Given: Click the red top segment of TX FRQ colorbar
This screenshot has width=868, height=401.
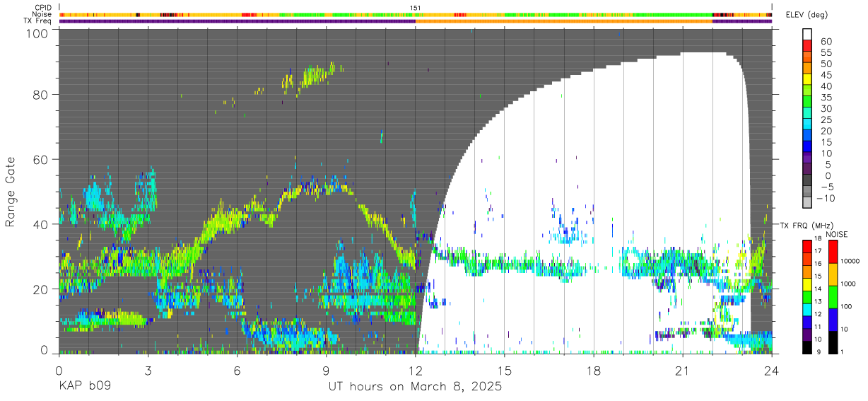Looking at the screenshot, I should point(807,246).
